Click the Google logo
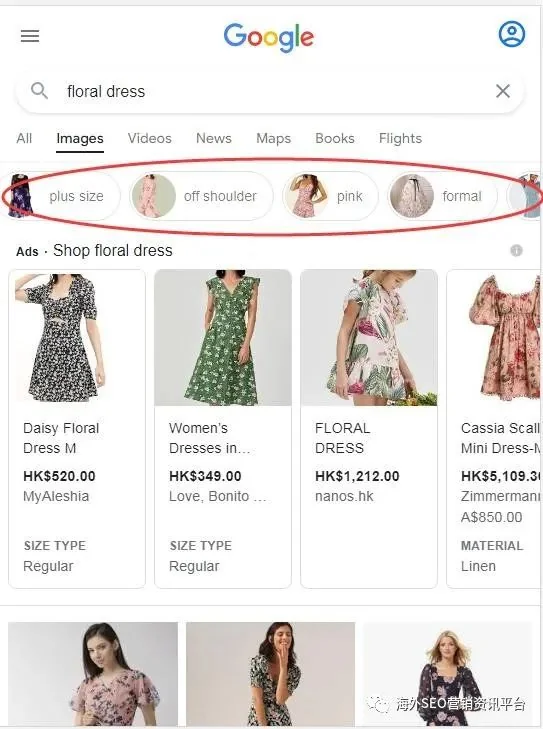This screenshot has width=543, height=729. [x=269, y=37]
